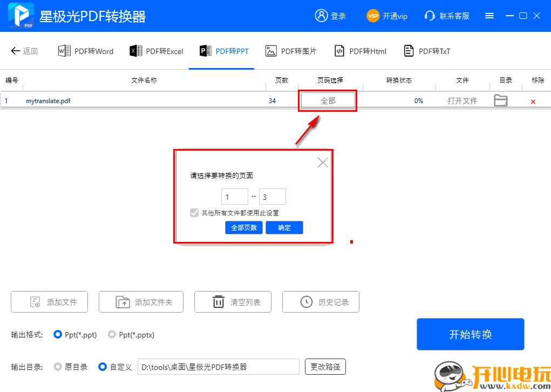Remove mytranslate.pdf with red X icon
Image resolution: width=551 pixels, height=392 pixels.
pyautogui.click(x=533, y=101)
